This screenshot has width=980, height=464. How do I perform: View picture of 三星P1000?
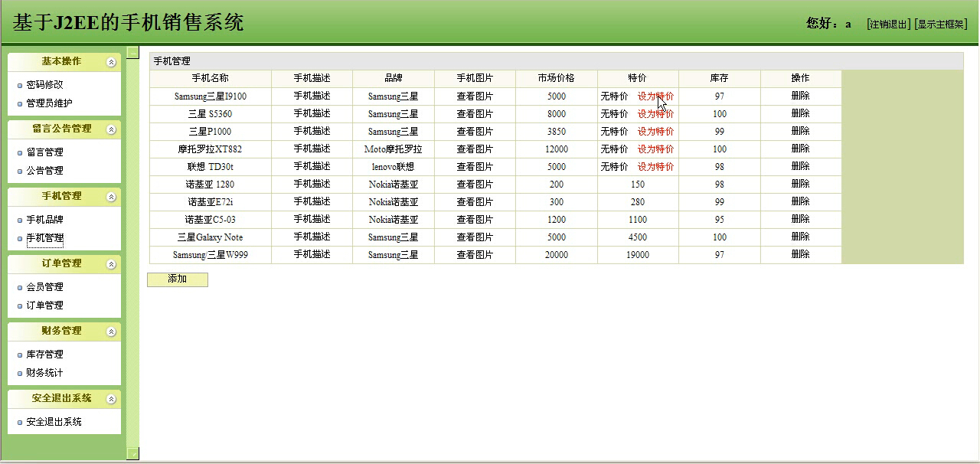475,132
